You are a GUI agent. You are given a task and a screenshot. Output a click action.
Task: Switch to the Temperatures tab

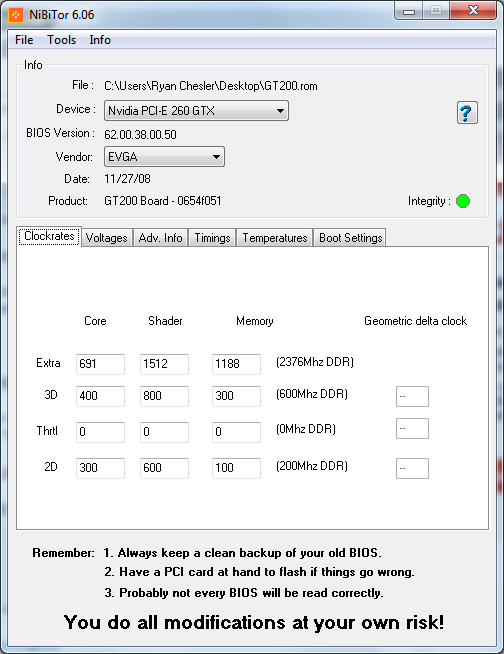click(x=275, y=237)
